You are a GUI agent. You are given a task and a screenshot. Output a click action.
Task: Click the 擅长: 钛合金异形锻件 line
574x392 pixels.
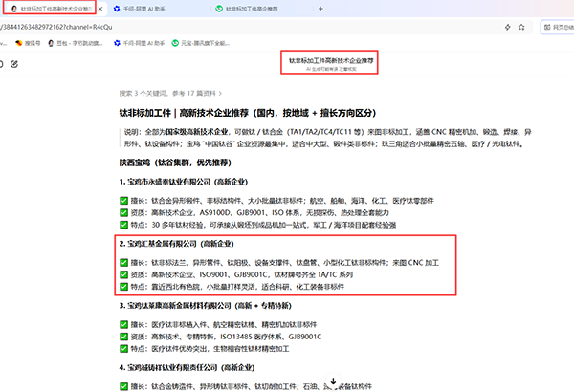[x=277, y=201]
